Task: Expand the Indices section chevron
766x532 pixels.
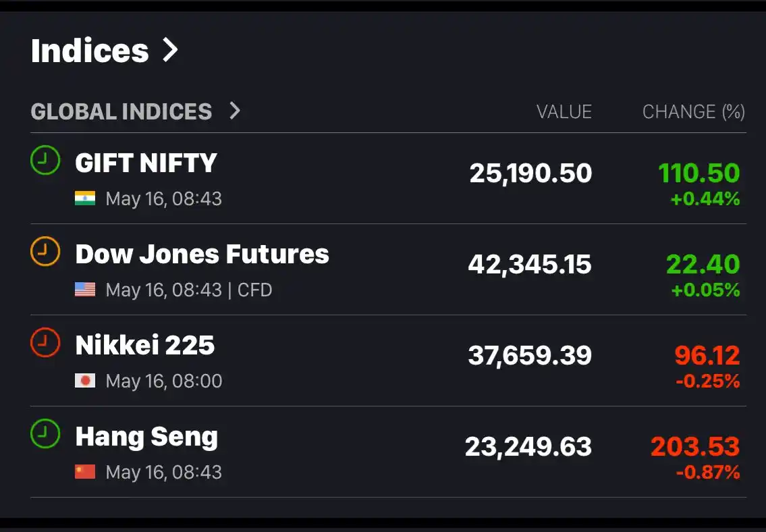Action: (170, 50)
